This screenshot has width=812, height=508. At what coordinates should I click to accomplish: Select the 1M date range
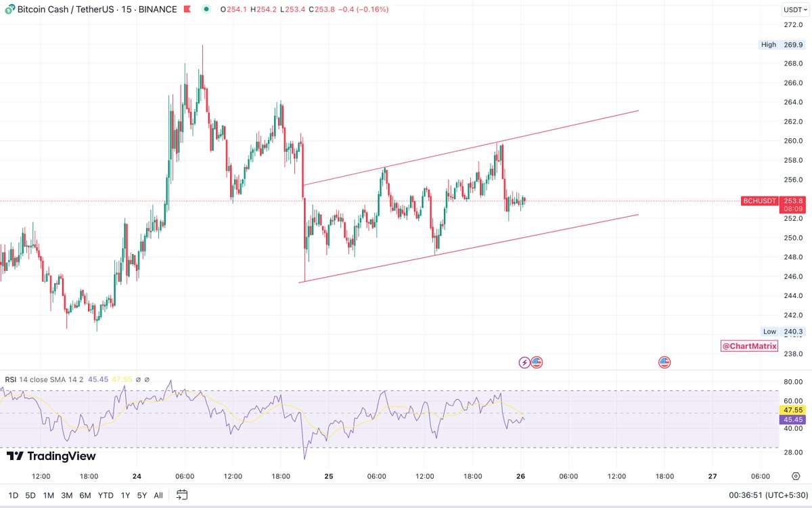pyautogui.click(x=49, y=495)
